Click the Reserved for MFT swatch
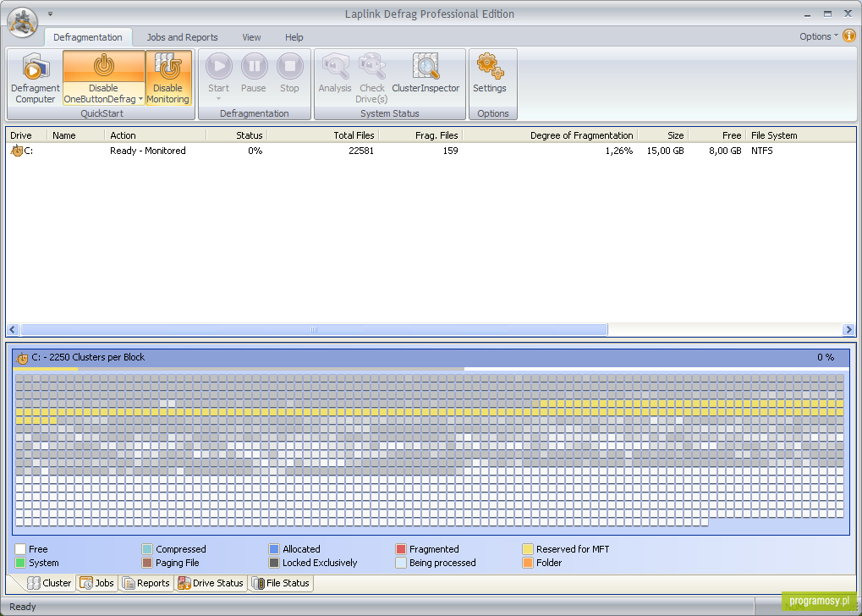The image size is (862, 616). 528,549
